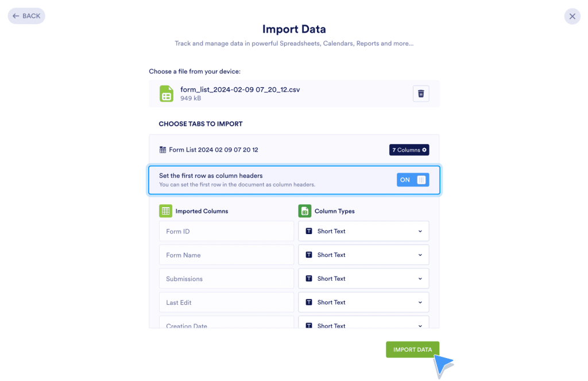Click the Form ID column name field
This screenshot has width=588, height=381.
[x=226, y=231]
